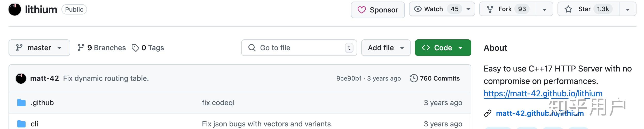Click matt-42 commit author avatar
This screenshot has height=129, width=644.
pos(21,78)
